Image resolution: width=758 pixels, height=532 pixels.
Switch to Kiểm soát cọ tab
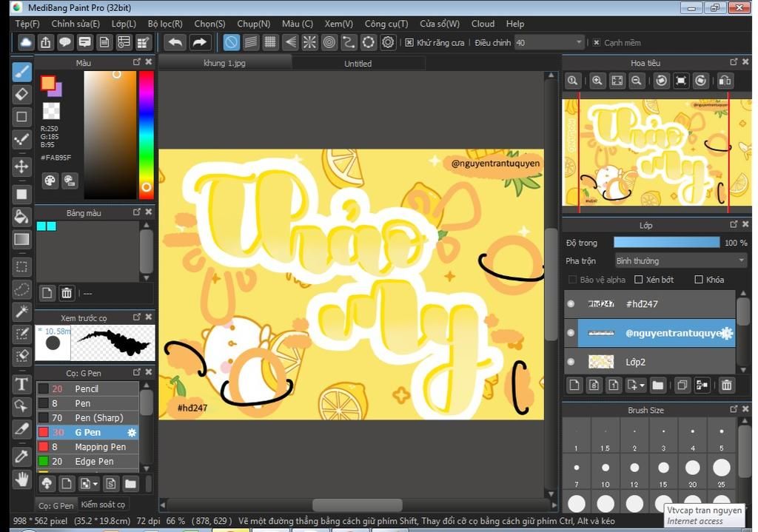pyautogui.click(x=103, y=505)
